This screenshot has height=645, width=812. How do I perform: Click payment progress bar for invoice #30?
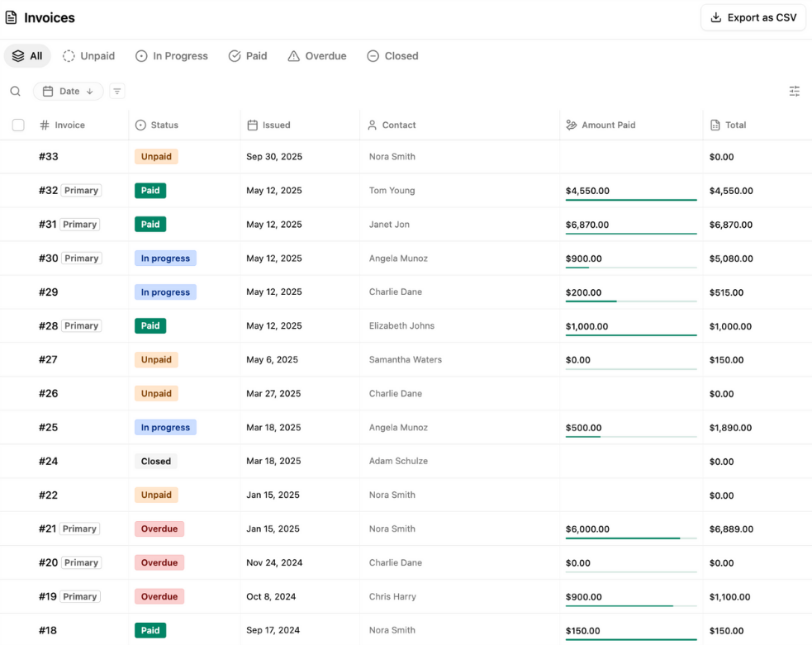631,268
